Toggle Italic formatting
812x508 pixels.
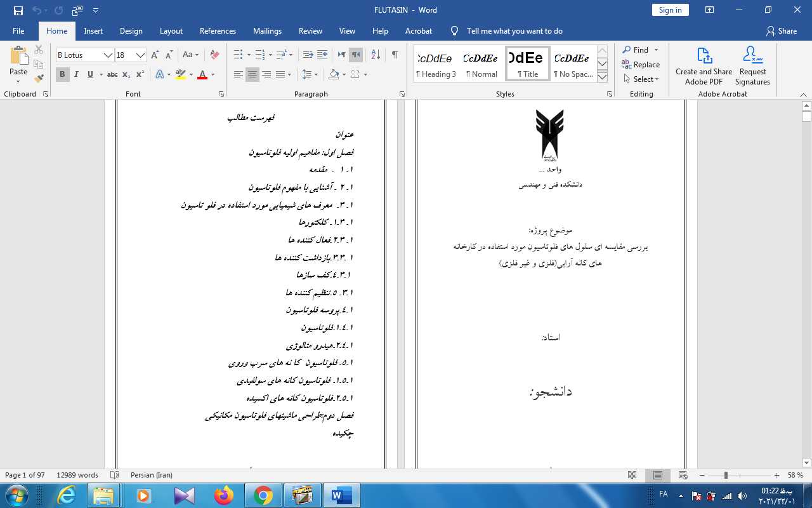click(x=76, y=75)
